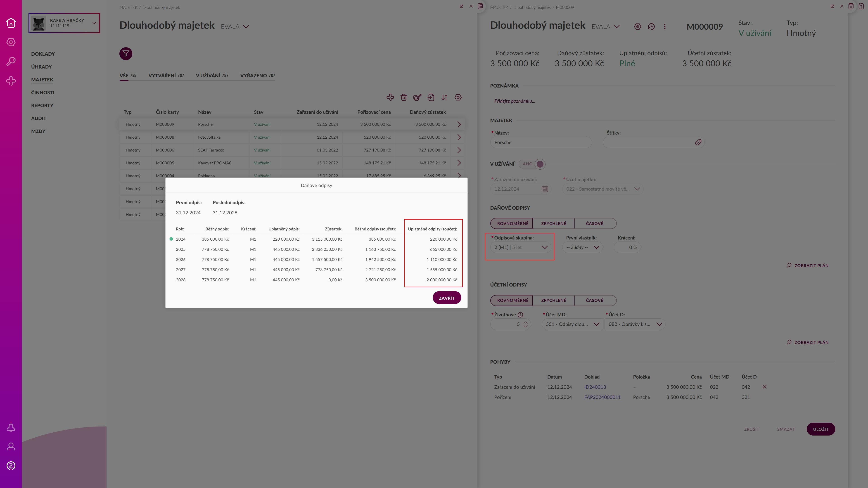Viewport: 868px width, 488px height.
Task: Open the První vlastník dropdown
Action: [582, 247]
